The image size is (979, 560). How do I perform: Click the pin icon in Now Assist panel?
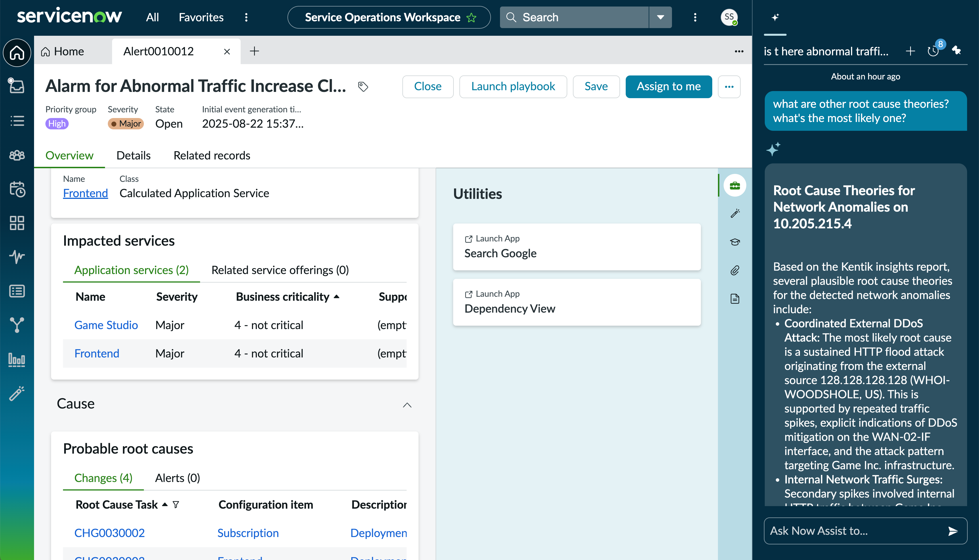[957, 50]
